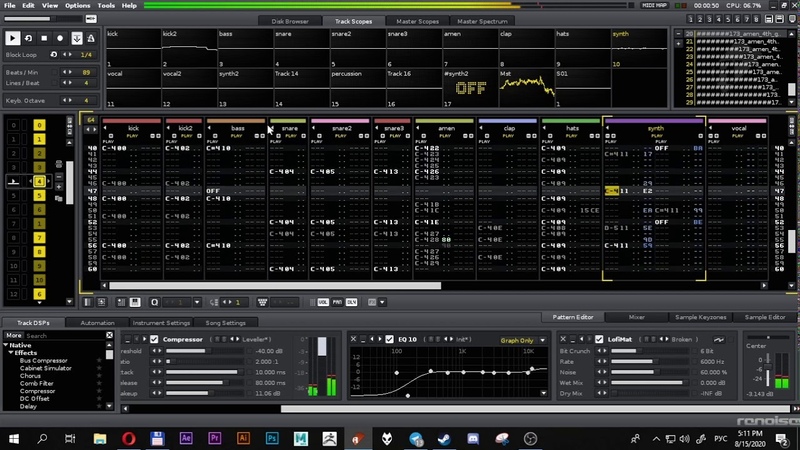Switch to Master Spectrum tab
800x450 pixels.
click(x=482, y=21)
